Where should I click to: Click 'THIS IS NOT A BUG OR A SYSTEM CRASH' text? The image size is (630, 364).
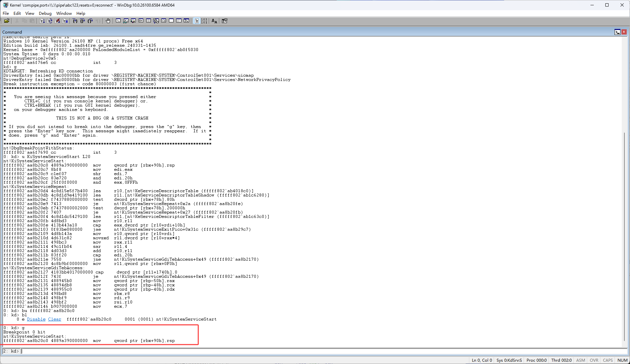[x=102, y=118]
